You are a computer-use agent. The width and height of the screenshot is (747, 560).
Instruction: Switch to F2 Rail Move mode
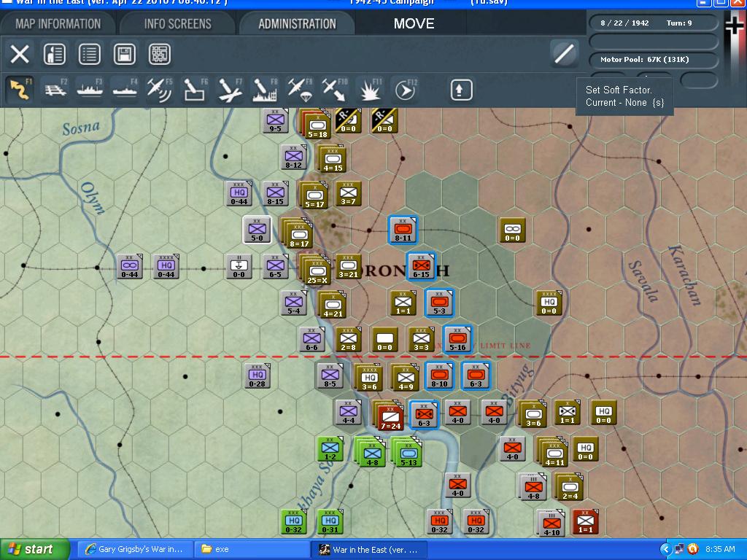point(55,89)
